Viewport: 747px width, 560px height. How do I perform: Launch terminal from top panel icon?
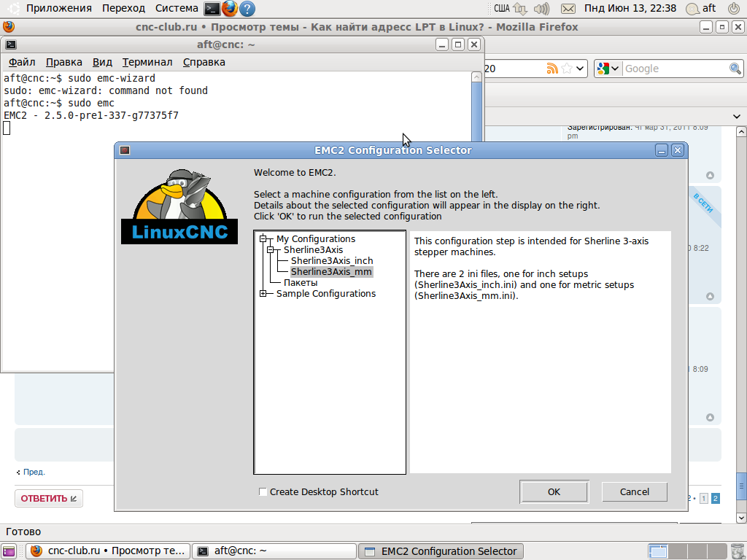click(x=212, y=9)
